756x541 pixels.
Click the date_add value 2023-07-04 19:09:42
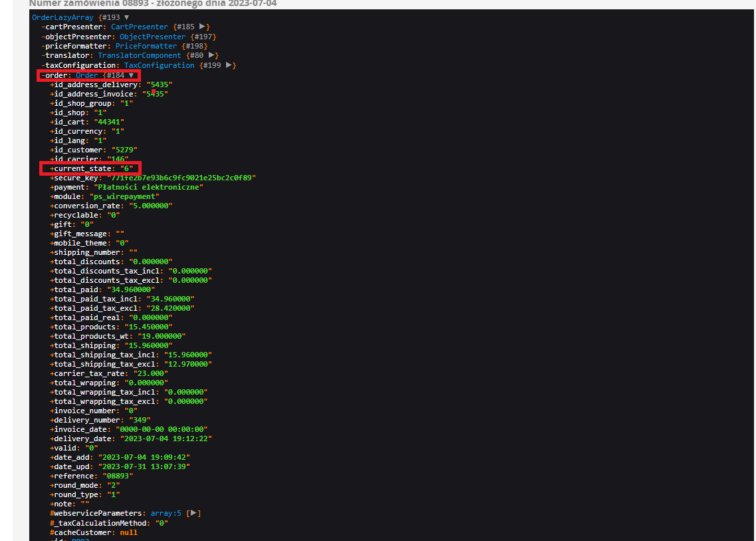coord(144,457)
